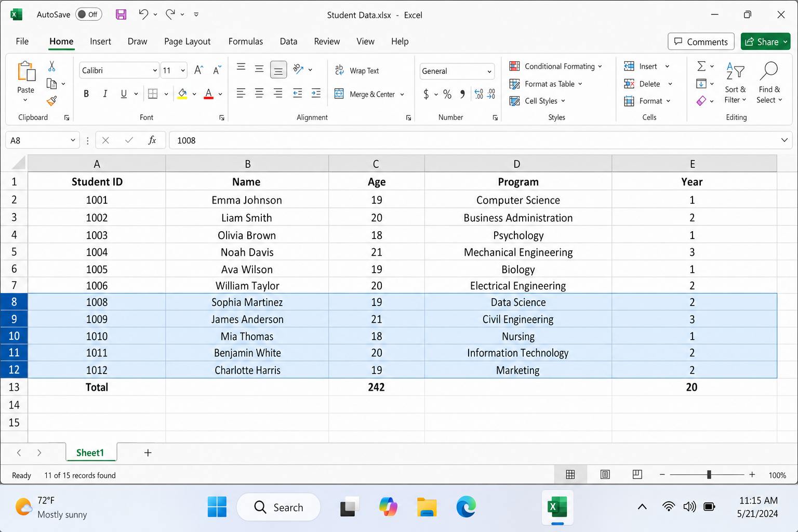Open the font size 11 dropdown
Screen dimensions: 798x532
(183, 71)
